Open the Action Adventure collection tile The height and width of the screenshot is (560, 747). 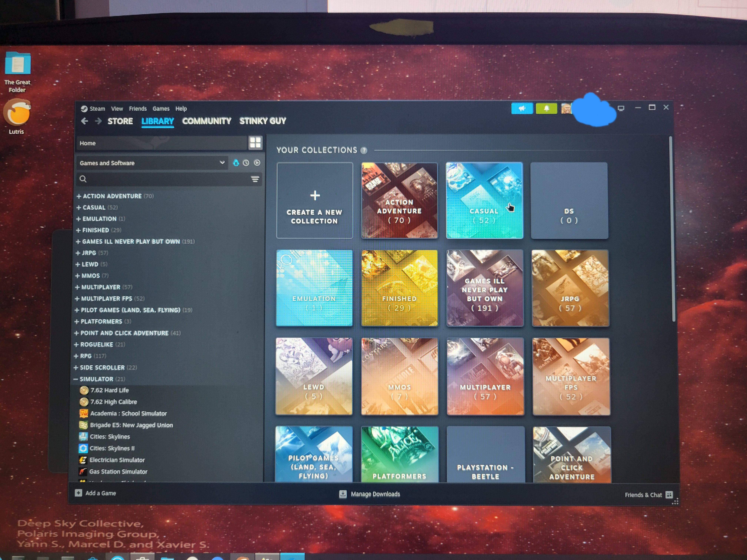(399, 201)
